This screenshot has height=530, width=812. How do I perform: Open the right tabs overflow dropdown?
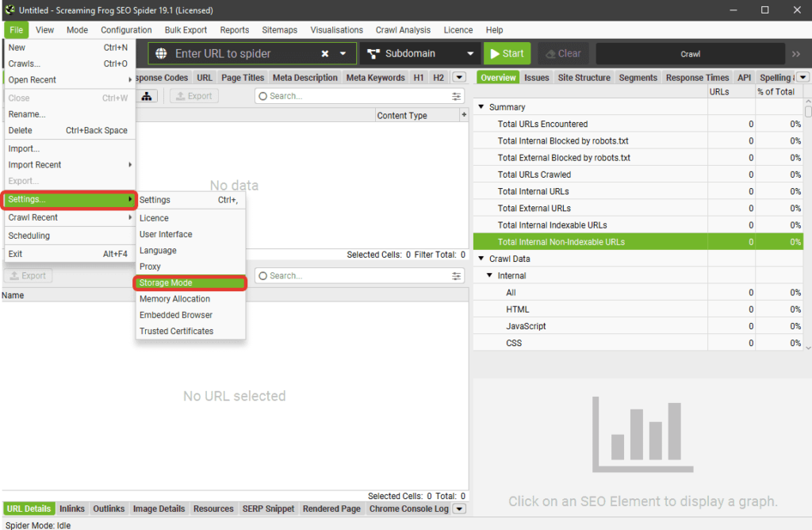click(802, 77)
